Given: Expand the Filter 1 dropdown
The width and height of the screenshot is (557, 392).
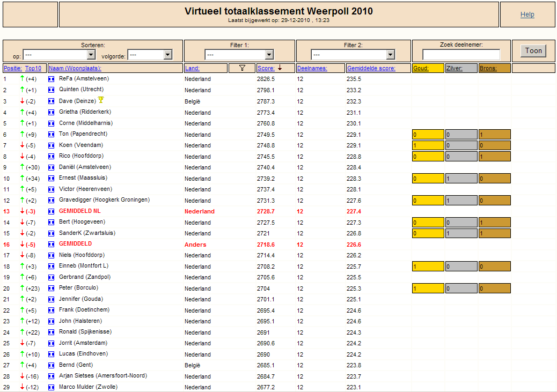Looking at the screenshot, I should pyautogui.click(x=239, y=55).
